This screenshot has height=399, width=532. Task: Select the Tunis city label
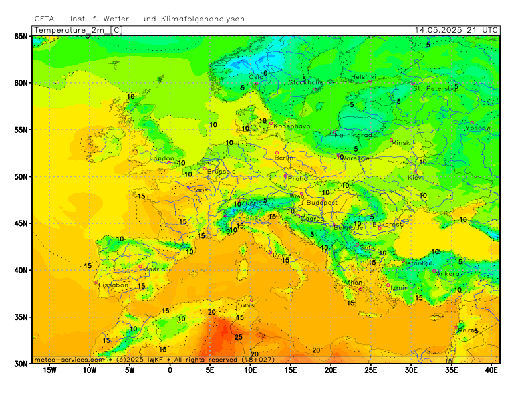tap(245, 305)
